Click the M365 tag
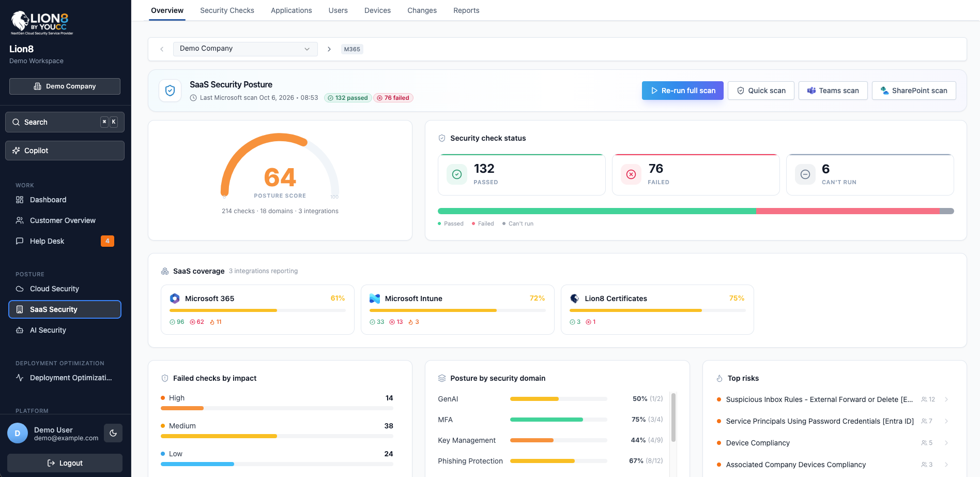This screenshot has height=477, width=980. coord(352,49)
